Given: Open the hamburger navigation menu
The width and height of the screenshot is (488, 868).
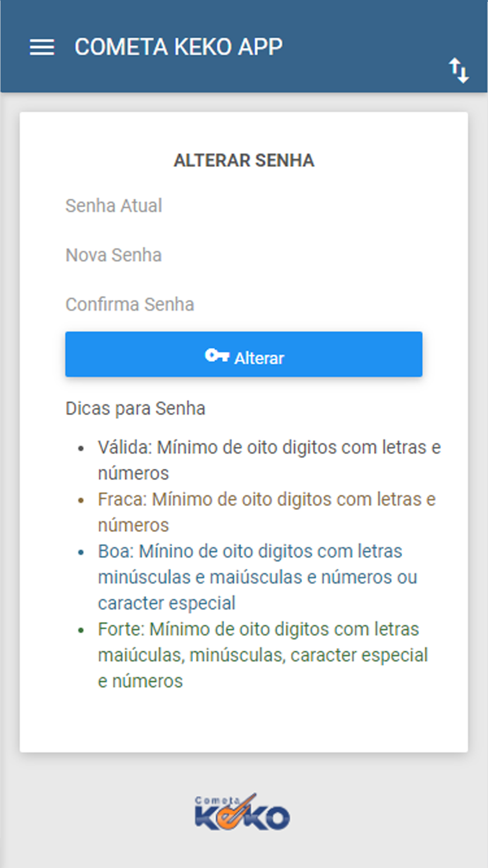Looking at the screenshot, I should [42, 47].
